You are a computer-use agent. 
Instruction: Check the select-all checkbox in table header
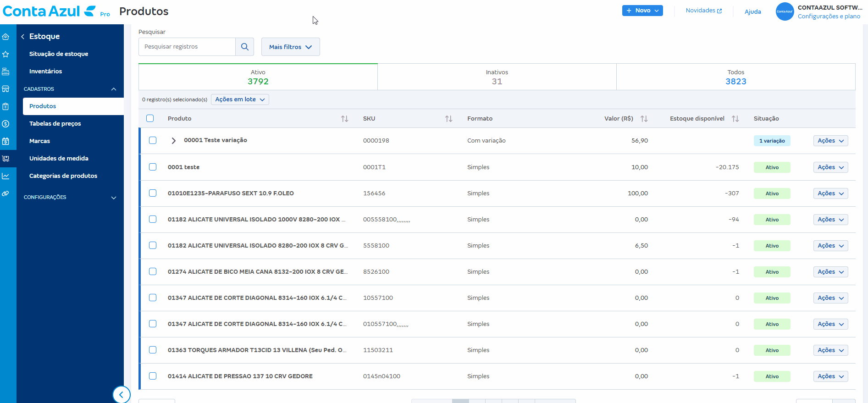coord(150,118)
